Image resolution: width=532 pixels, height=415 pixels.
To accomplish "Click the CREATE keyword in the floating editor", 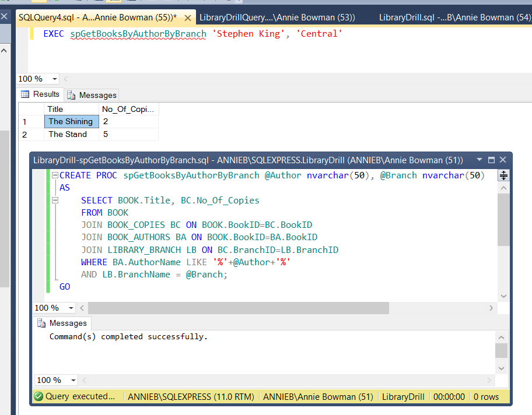I will coord(75,175).
